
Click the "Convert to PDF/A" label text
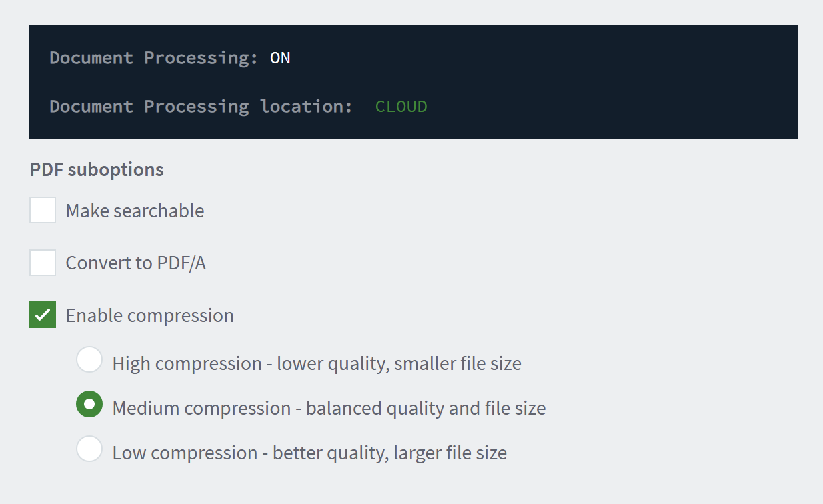tap(135, 263)
